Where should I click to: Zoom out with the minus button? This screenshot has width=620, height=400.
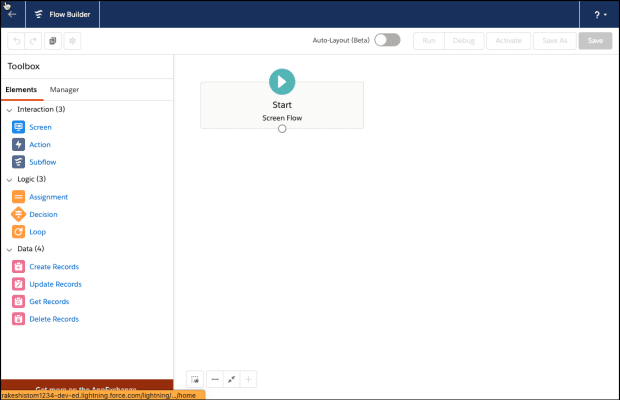tap(215, 379)
